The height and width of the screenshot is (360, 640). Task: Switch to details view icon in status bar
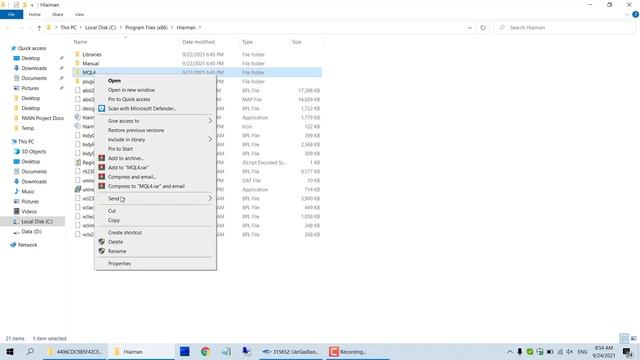click(x=624, y=338)
